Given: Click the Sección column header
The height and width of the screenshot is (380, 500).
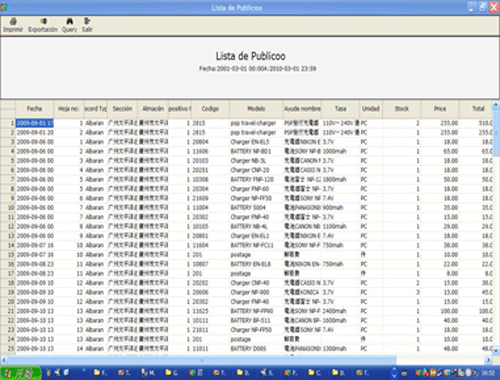Looking at the screenshot, I should (x=122, y=109).
